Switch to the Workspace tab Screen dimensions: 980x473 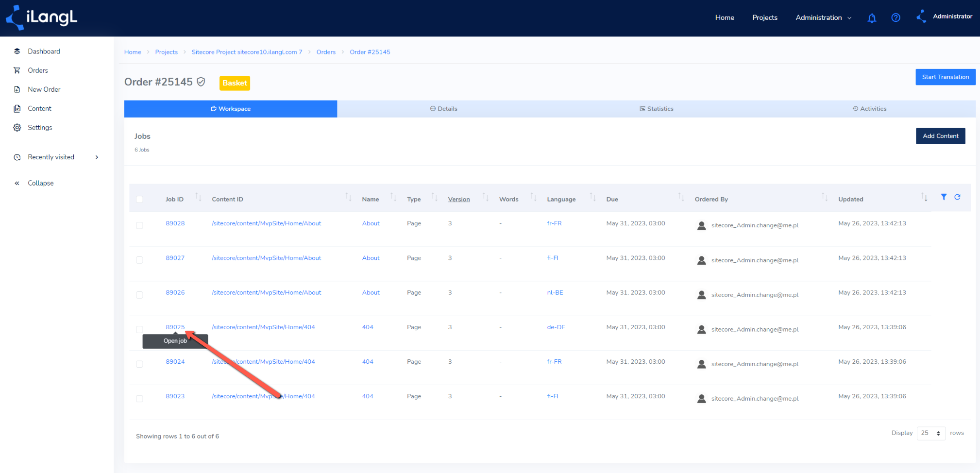[x=231, y=109]
